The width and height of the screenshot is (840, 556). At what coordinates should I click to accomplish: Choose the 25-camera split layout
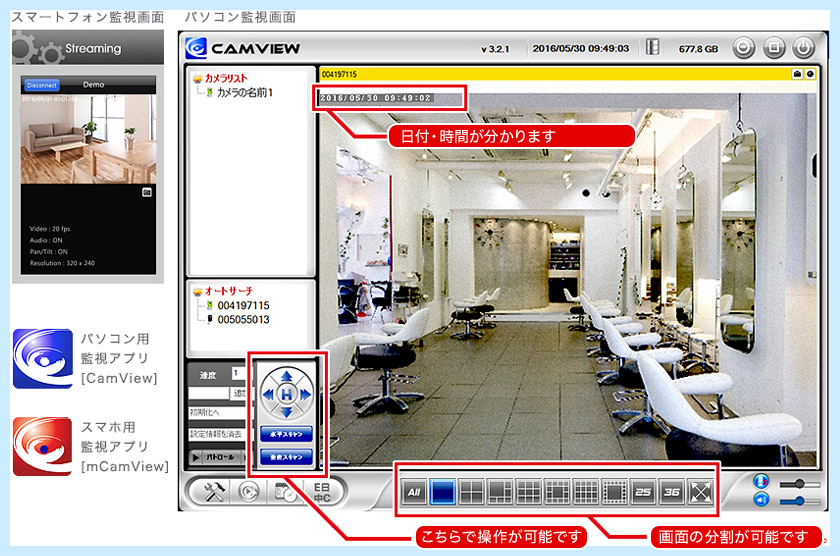tap(644, 491)
